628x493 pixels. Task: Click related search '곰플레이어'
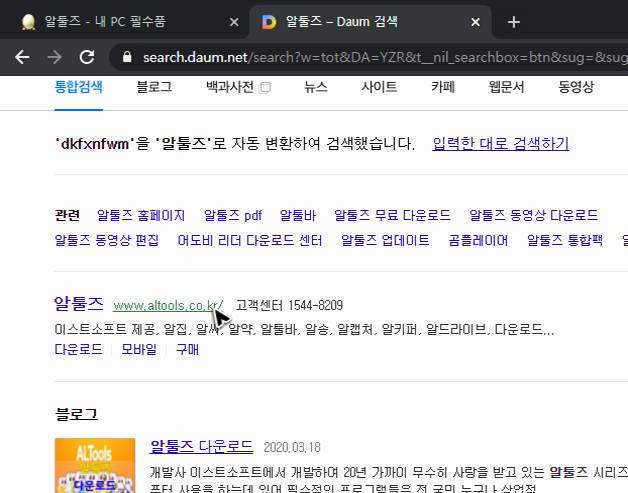478,240
